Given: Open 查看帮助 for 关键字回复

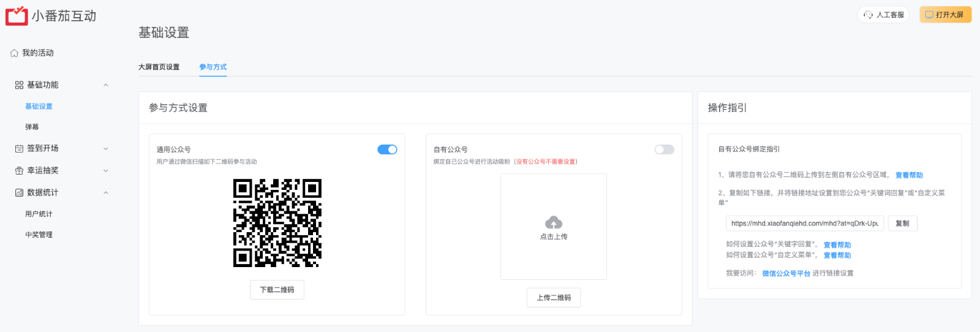Looking at the screenshot, I should pyautogui.click(x=837, y=245).
